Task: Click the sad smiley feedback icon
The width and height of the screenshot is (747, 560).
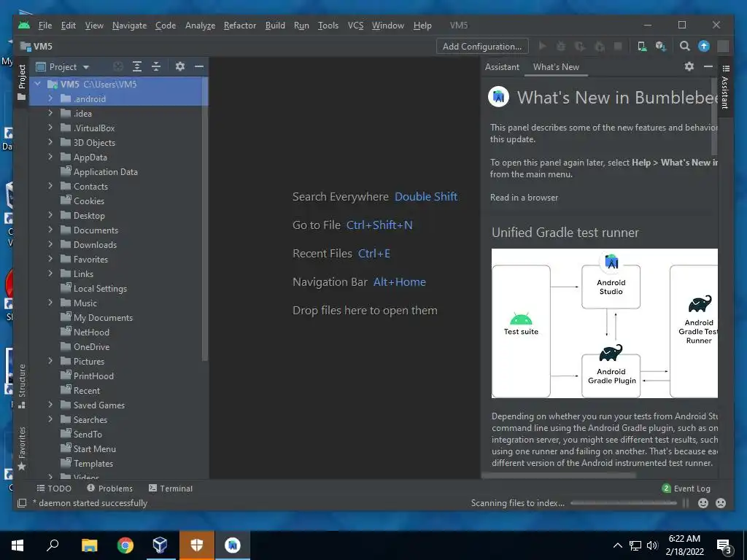Action: coord(721,503)
